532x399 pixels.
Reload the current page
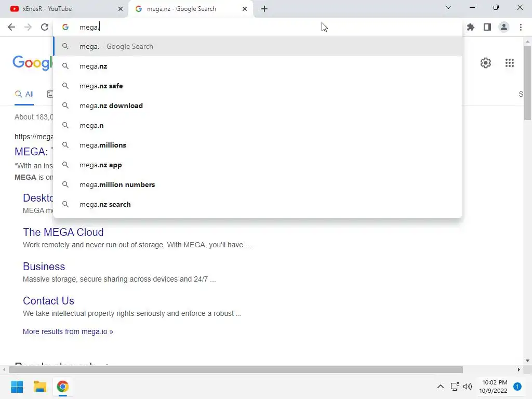45,27
